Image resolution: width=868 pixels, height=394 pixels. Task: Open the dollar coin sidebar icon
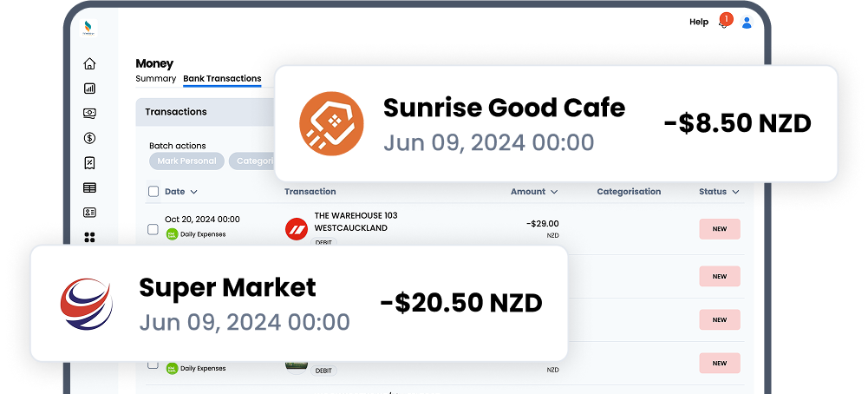pyautogui.click(x=89, y=138)
